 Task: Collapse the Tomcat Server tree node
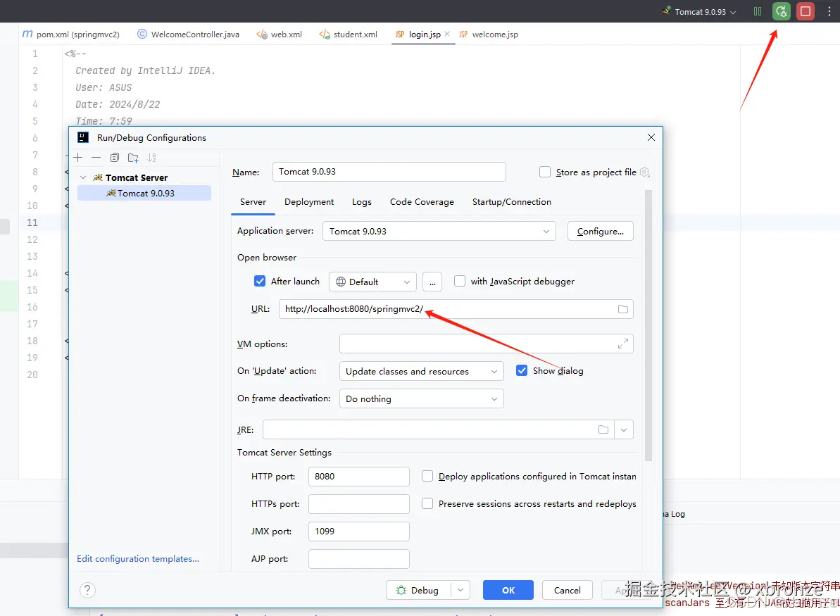tap(83, 177)
